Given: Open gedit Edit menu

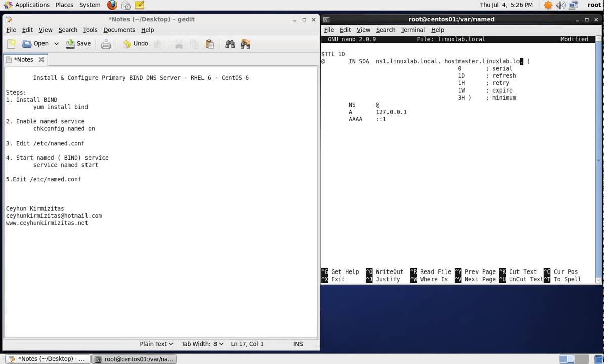Looking at the screenshot, I should 27,30.
